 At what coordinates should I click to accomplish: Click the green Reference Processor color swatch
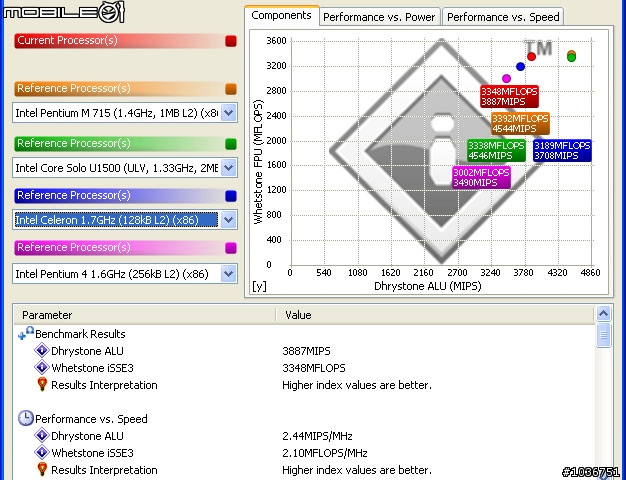231,144
